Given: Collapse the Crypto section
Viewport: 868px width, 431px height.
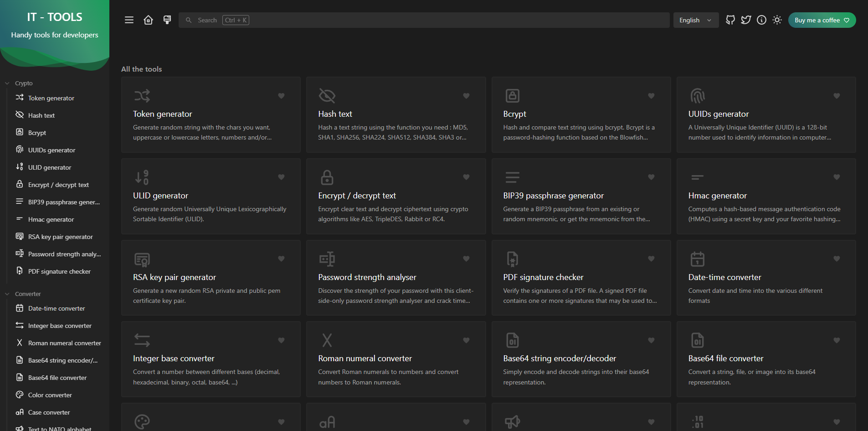Looking at the screenshot, I should 6,83.
